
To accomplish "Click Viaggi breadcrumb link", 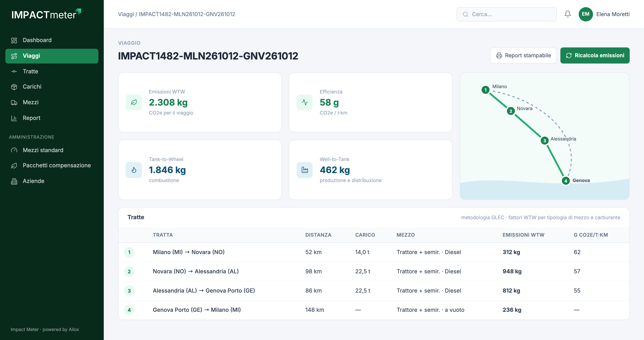I will [x=126, y=14].
